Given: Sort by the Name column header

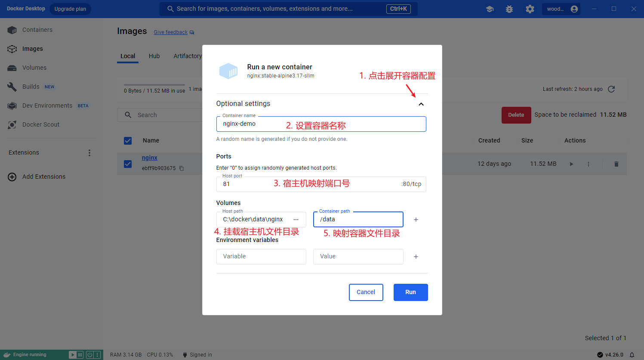Looking at the screenshot, I should pyautogui.click(x=151, y=140).
